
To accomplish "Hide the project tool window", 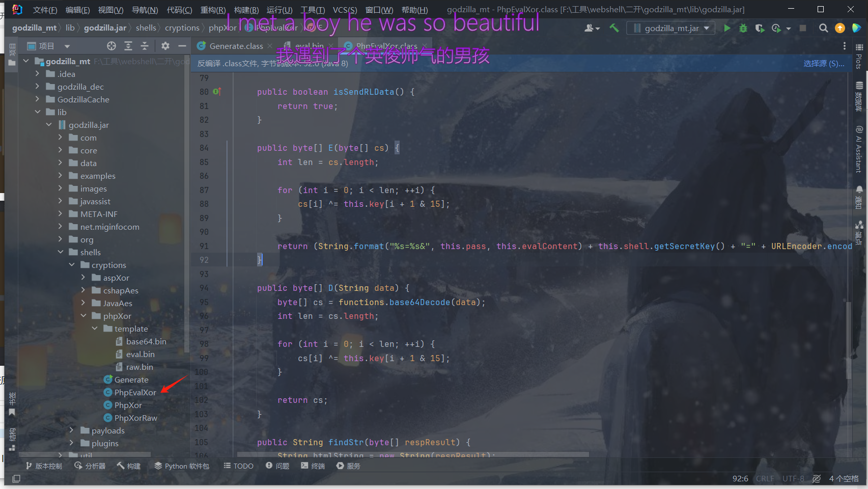I will coord(182,46).
